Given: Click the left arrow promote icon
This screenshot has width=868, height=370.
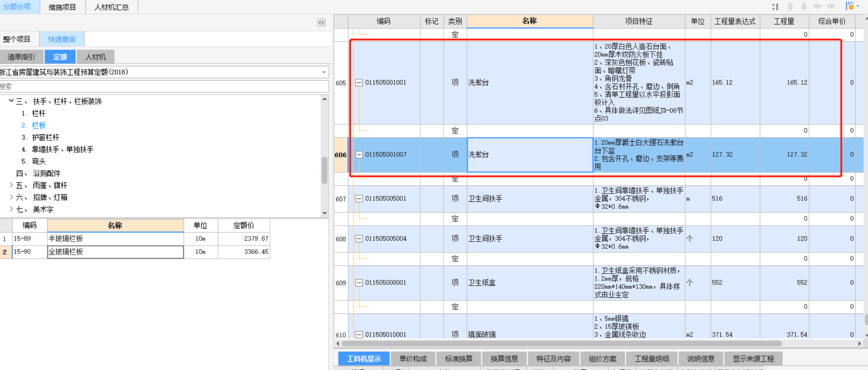Looking at the screenshot, I should [x=817, y=6].
